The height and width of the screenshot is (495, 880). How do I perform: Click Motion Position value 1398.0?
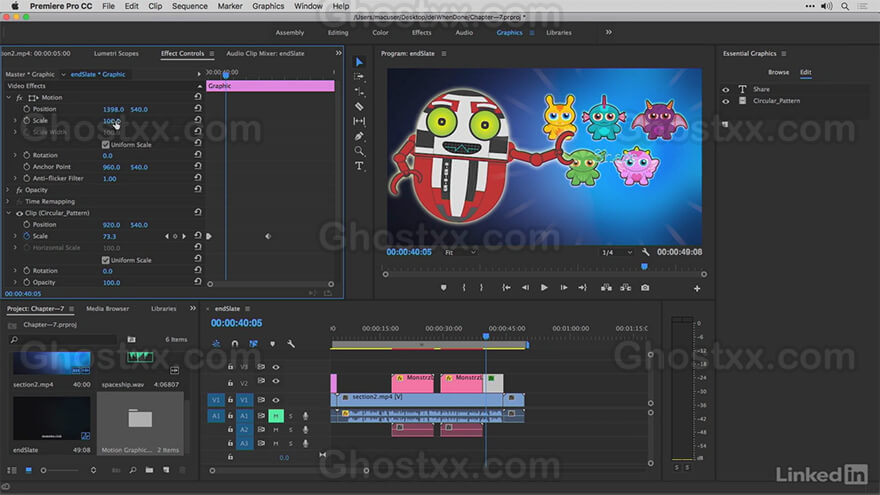(113, 109)
